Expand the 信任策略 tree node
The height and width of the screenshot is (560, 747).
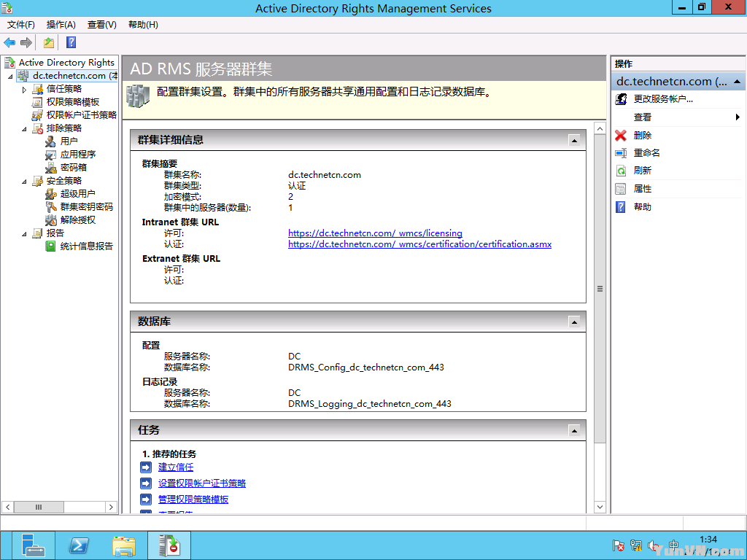pyautogui.click(x=24, y=90)
